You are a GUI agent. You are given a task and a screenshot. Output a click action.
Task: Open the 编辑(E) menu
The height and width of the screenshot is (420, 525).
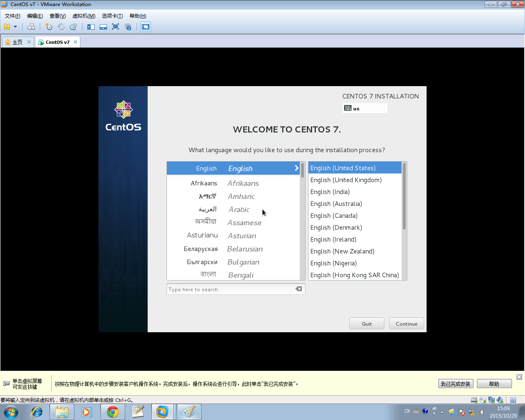35,16
